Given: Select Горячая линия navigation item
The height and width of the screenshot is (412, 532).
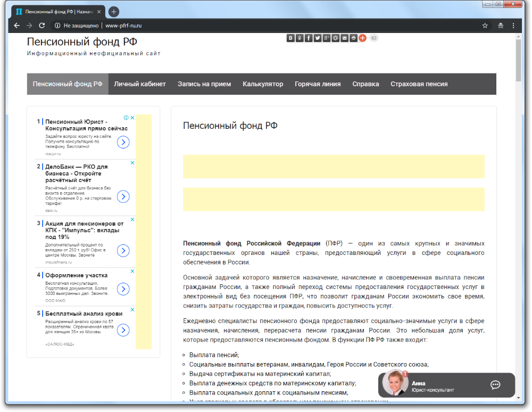Looking at the screenshot, I should (x=318, y=84).
